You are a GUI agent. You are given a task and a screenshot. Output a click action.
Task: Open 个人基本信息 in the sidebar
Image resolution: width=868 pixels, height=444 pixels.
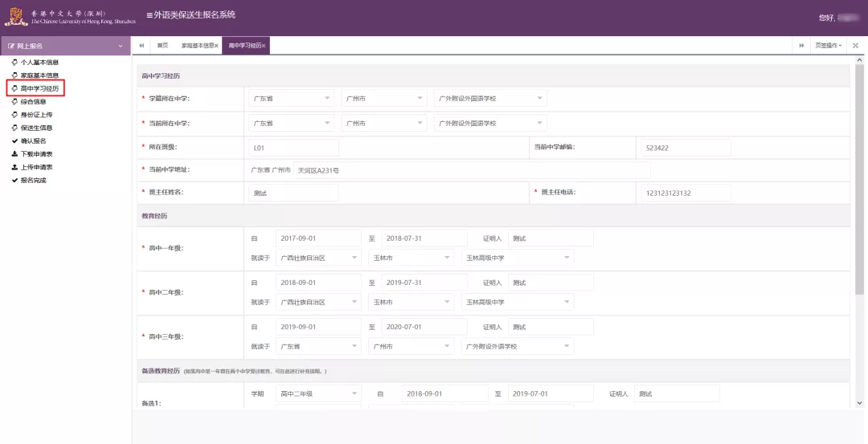39,63
